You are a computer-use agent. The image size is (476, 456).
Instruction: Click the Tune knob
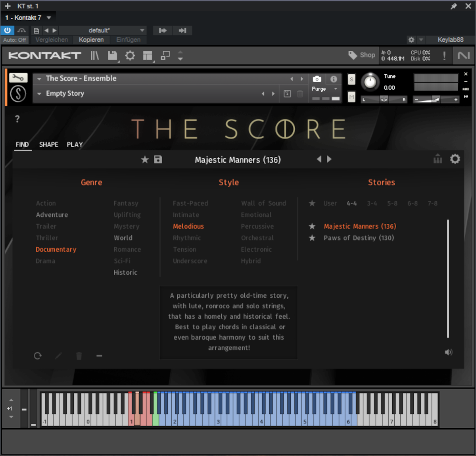[370, 82]
